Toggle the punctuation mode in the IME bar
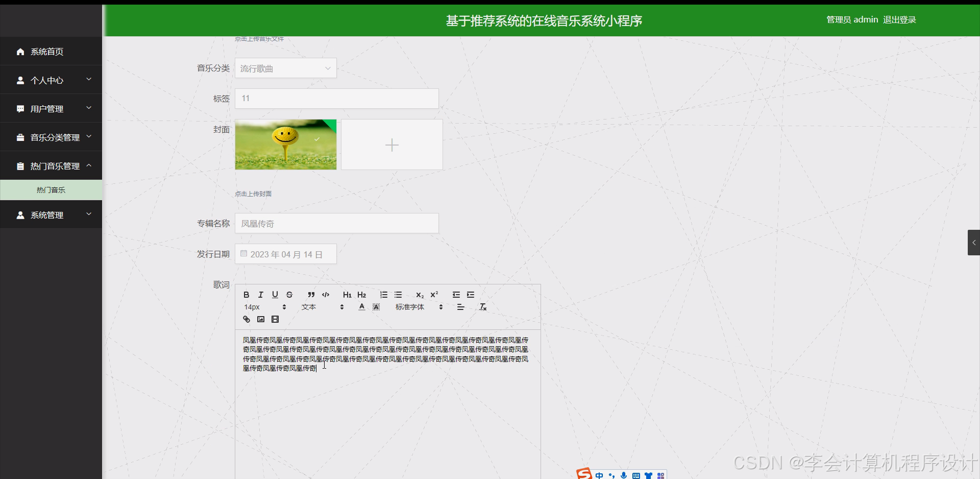Viewport: 980px width, 479px height. click(x=611, y=475)
